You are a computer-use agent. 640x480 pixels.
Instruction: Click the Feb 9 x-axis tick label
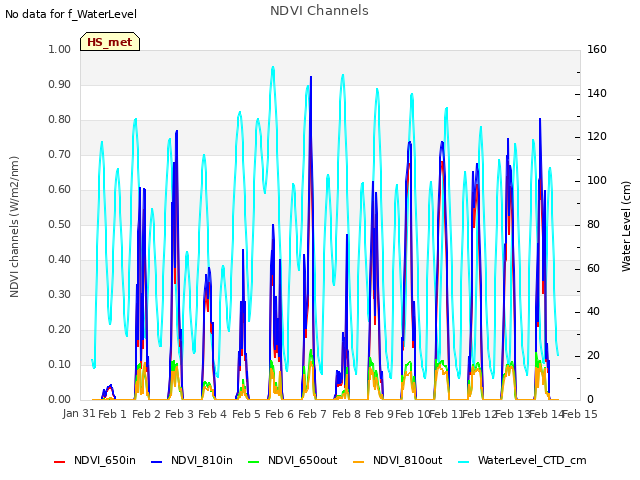coord(379,414)
